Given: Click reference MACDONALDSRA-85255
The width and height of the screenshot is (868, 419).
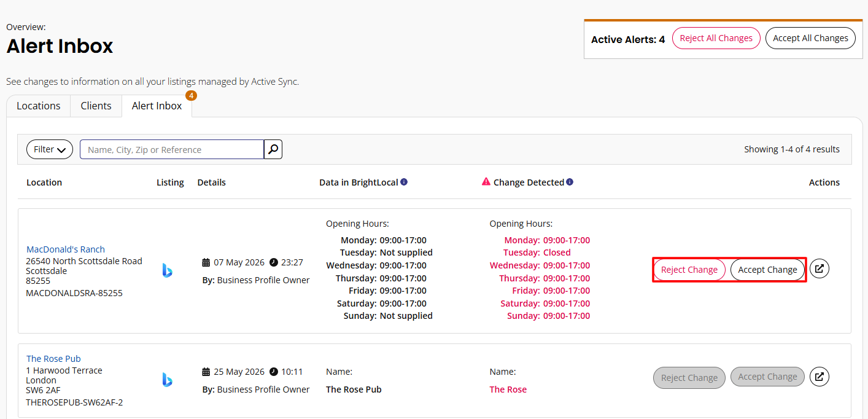Looking at the screenshot, I should click(x=74, y=293).
